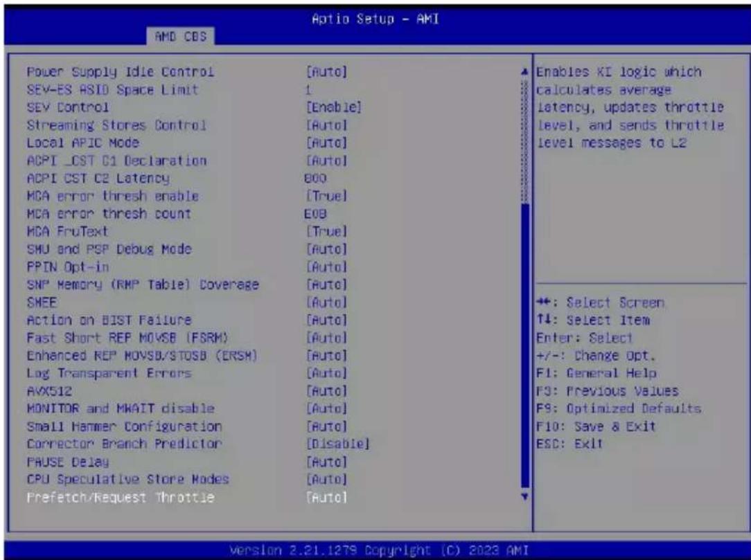Select MONITOR and MWAIT disable label
Screen dimensions: 751x560
click(121, 408)
